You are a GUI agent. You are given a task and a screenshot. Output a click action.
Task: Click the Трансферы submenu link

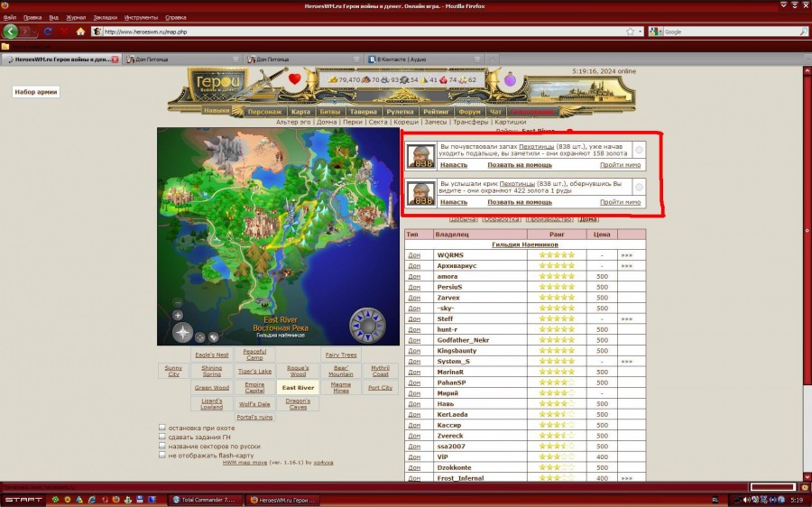(470, 122)
